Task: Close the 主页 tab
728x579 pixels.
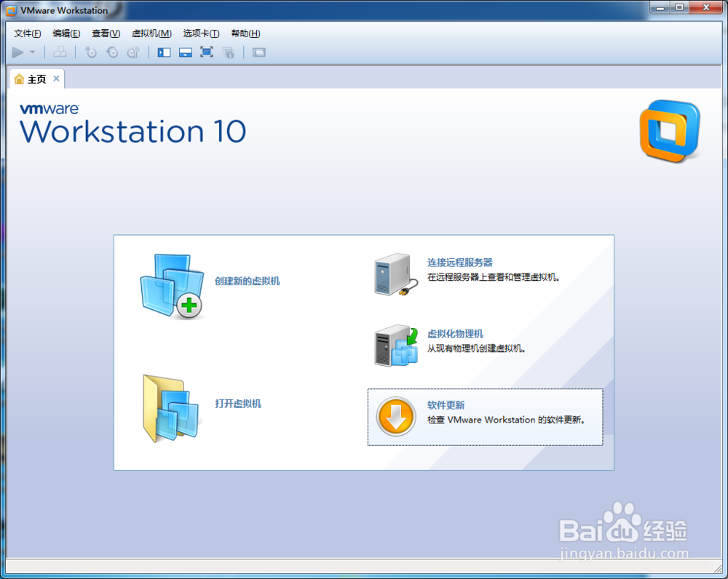Action: pos(56,79)
